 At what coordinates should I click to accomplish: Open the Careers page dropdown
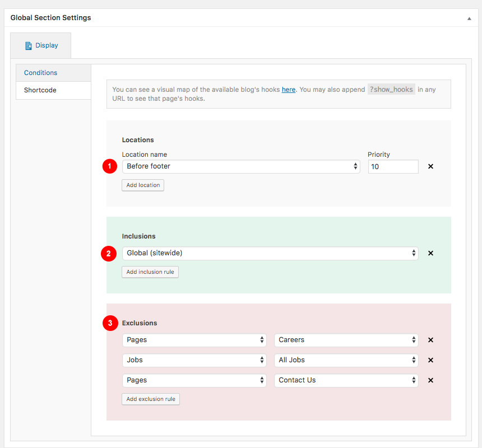coord(346,340)
